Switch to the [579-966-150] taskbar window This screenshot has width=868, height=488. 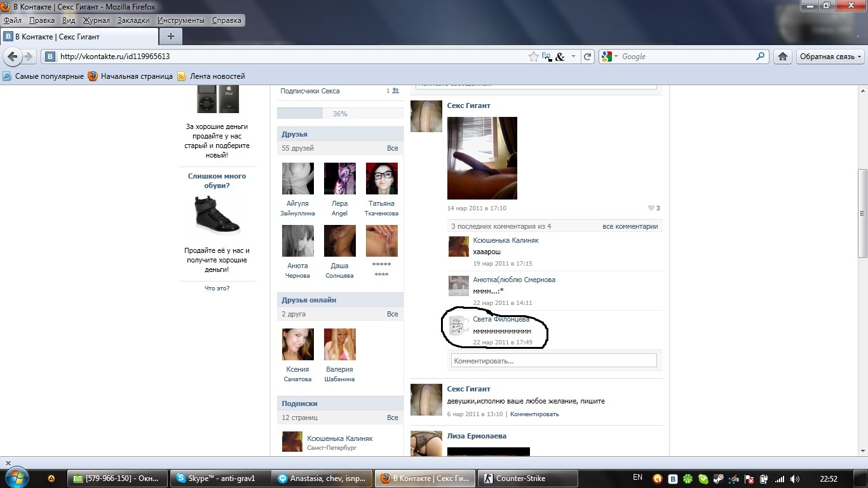click(118, 478)
